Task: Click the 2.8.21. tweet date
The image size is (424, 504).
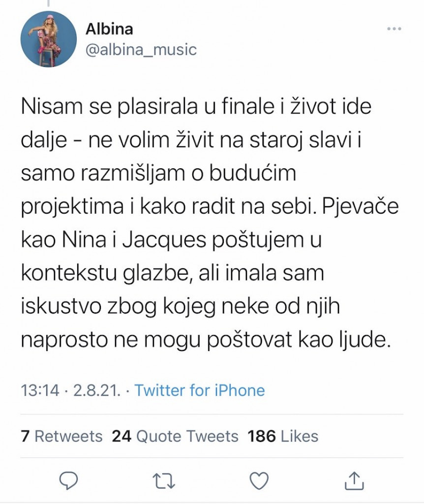Action: [x=98, y=390]
